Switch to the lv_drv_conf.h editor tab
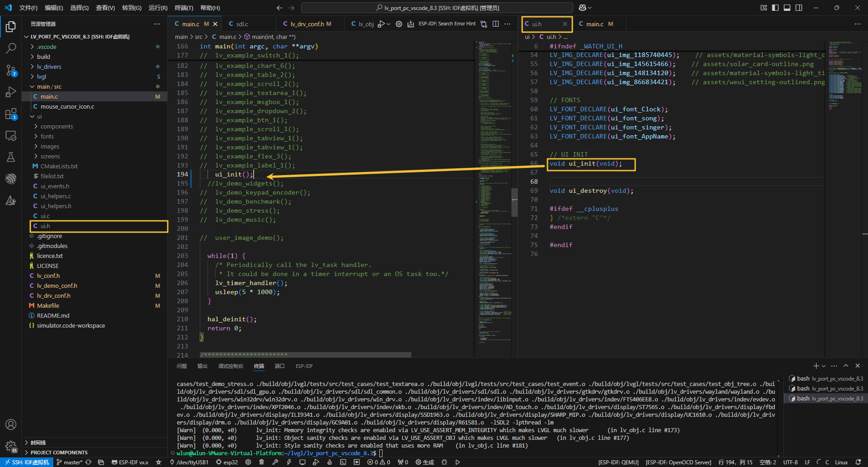 [x=310, y=24]
